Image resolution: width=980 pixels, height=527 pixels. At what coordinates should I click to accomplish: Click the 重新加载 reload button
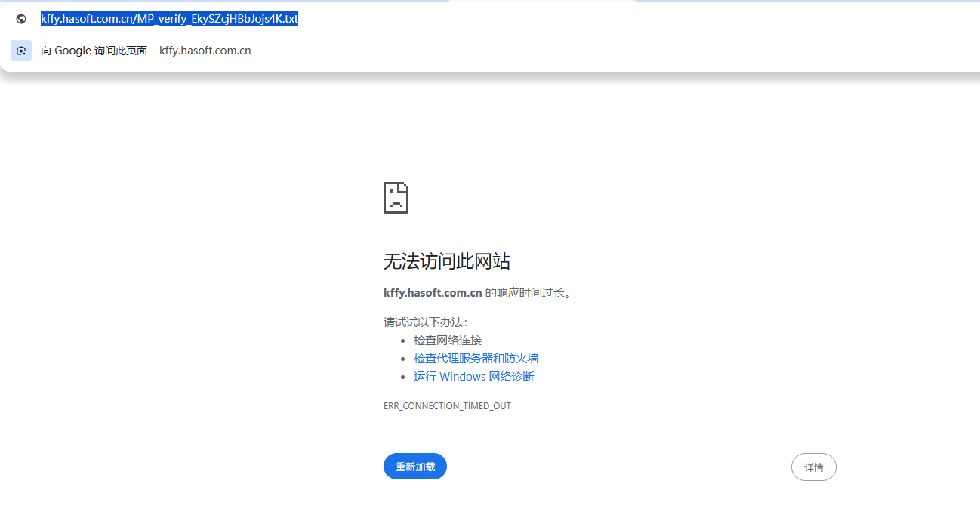(x=415, y=467)
